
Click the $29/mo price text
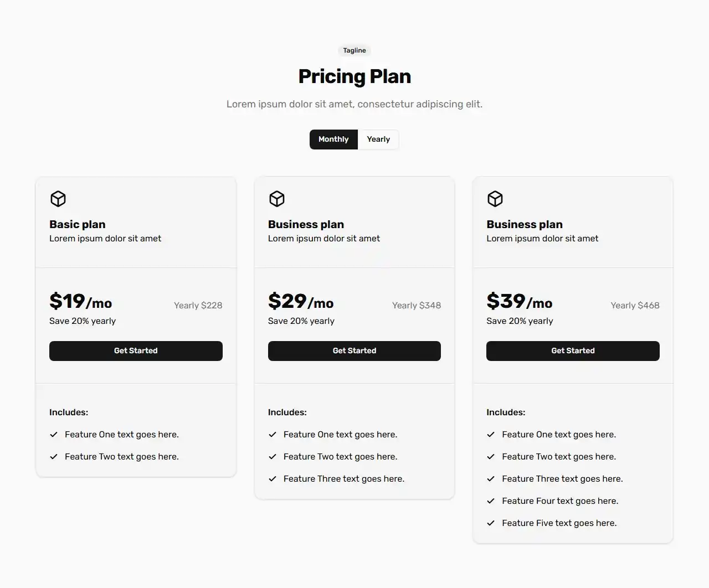tap(301, 302)
